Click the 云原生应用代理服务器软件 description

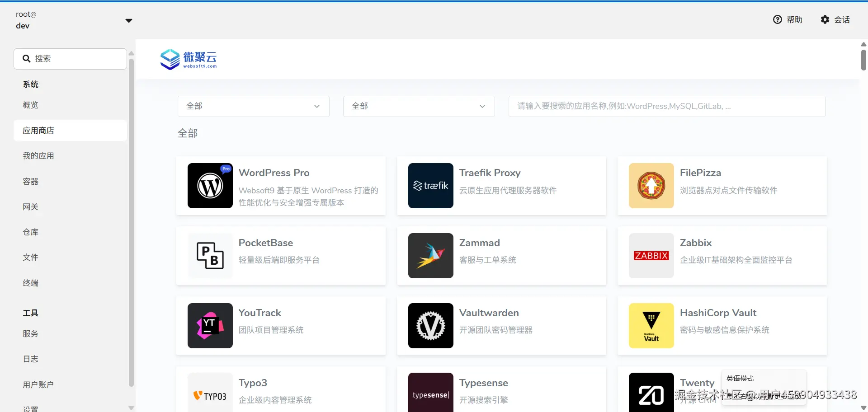(508, 190)
